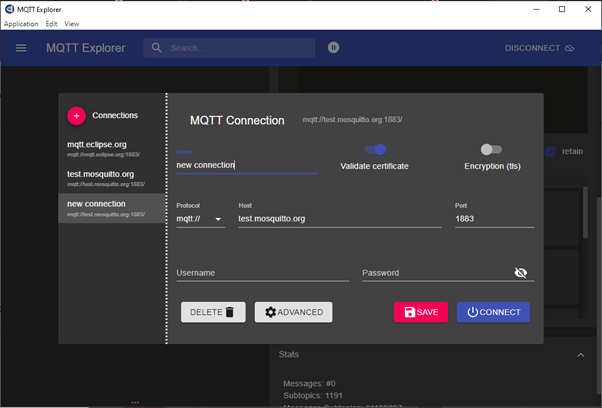Open the Protocol mqtt:// dropdown
Screen dimensions: 602x408
(x=200, y=219)
